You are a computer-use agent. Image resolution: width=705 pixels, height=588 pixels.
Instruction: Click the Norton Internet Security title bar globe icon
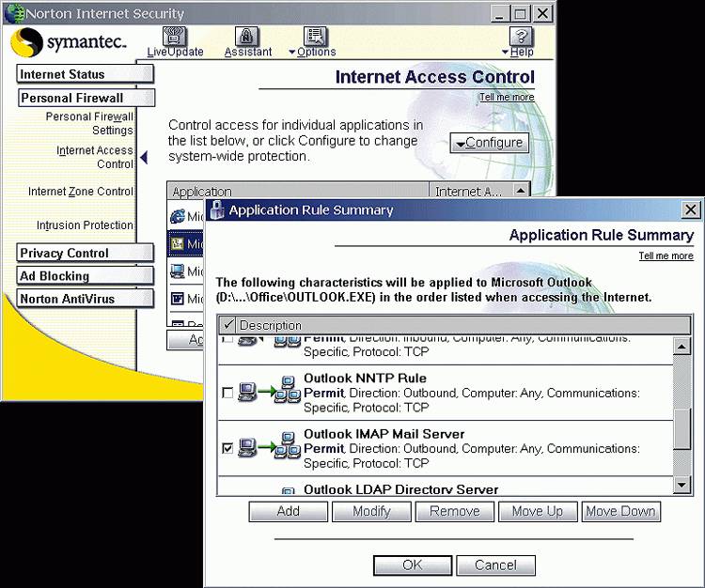[x=14, y=13]
